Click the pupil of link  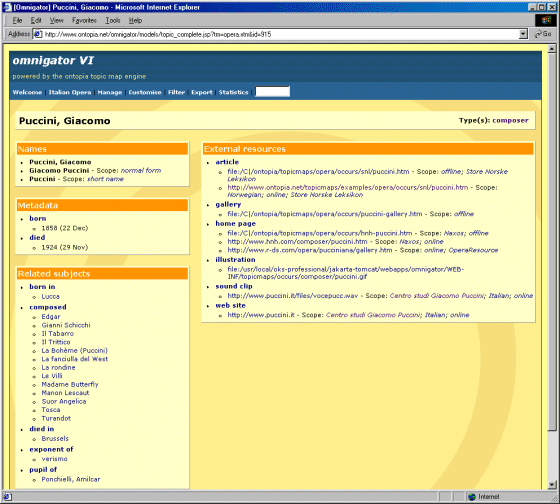point(43,470)
